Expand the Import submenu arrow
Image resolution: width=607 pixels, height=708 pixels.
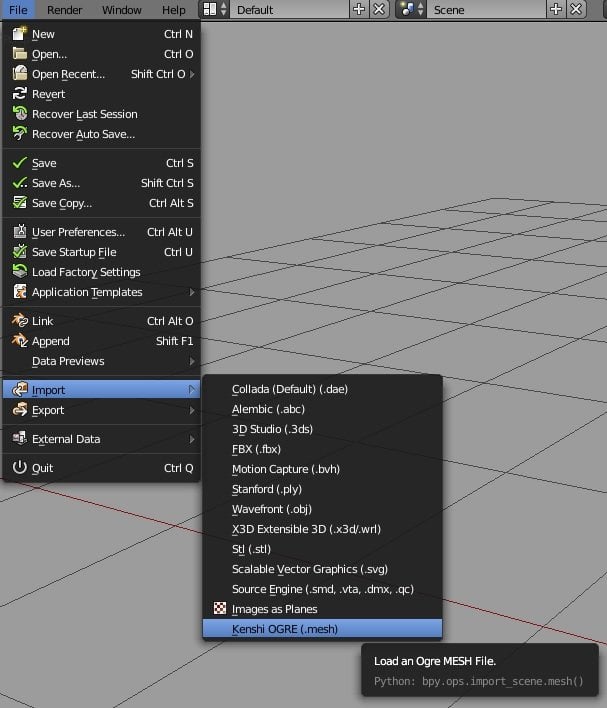point(192,390)
